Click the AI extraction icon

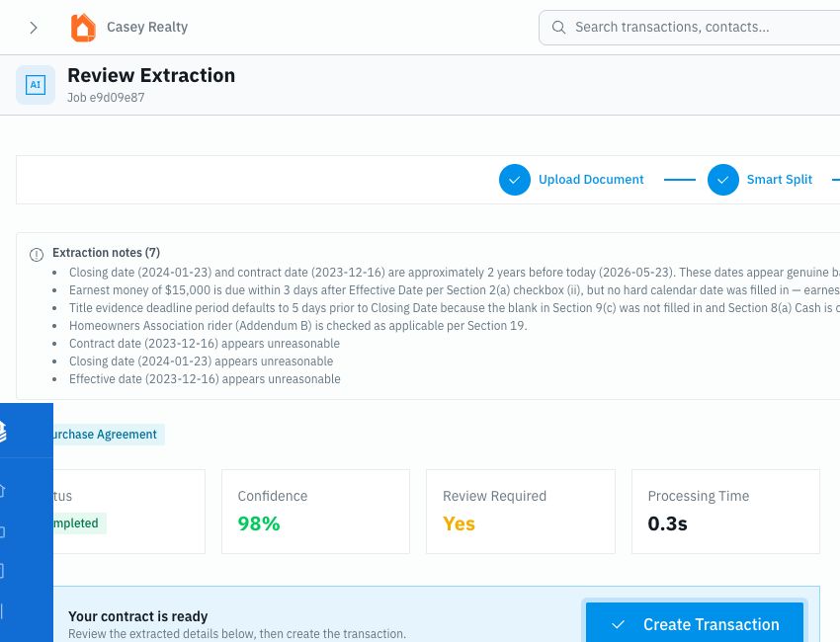36,85
